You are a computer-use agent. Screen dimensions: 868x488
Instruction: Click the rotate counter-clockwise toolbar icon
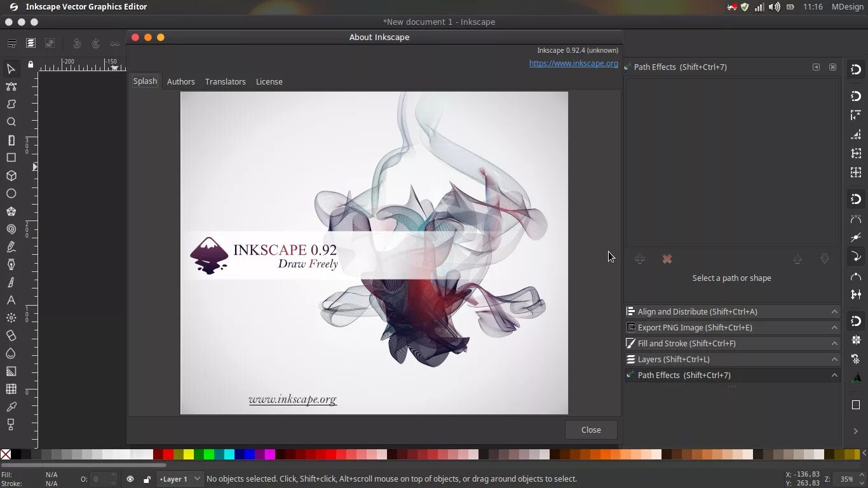[x=77, y=43]
